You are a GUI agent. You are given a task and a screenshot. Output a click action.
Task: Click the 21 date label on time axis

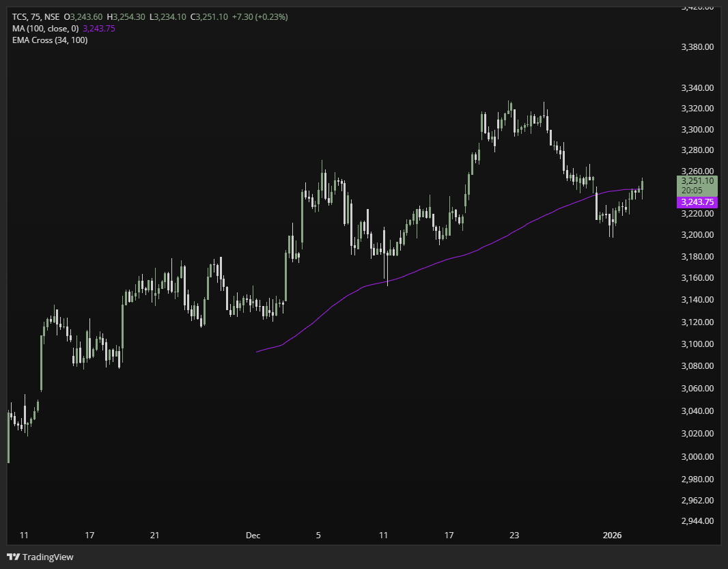[x=155, y=536]
